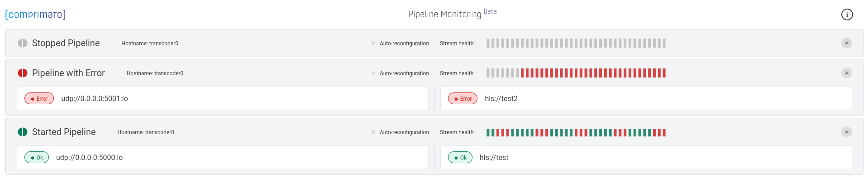The height and width of the screenshot is (194, 868).
Task: Click the Ok badge beside udp://0.0.0.0:5000:lo
Action: [37, 157]
